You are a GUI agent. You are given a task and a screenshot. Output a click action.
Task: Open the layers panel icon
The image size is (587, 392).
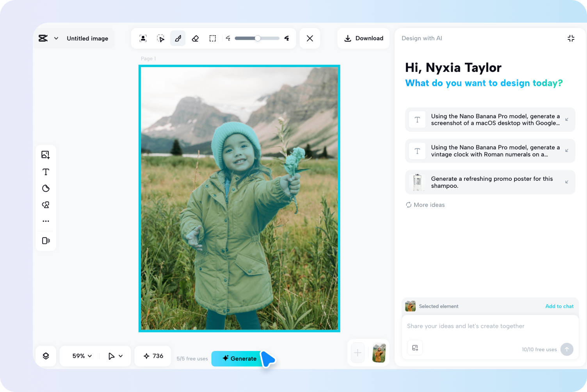[x=46, y=356]
